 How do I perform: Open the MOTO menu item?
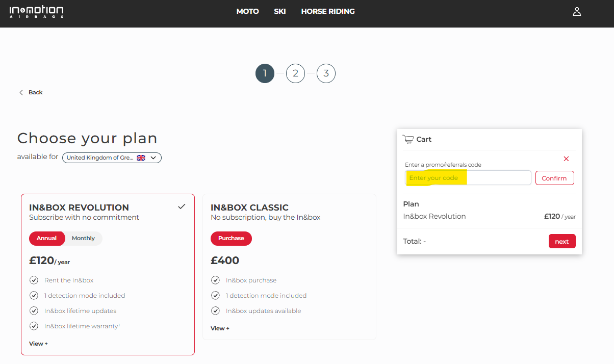tap(247, 11)
